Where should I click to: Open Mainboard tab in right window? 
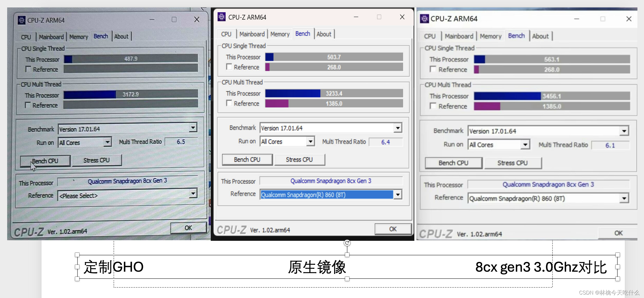click(459, 36)
